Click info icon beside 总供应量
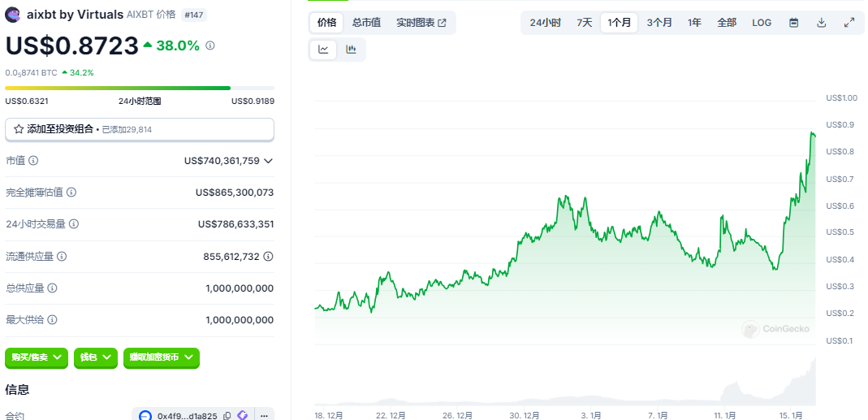 53,288
